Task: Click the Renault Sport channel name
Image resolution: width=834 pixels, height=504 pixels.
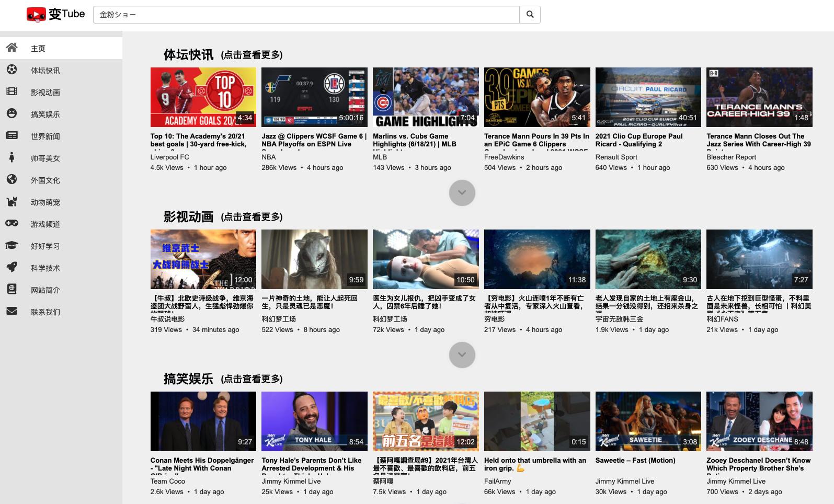Action: (x=616, y=157)
